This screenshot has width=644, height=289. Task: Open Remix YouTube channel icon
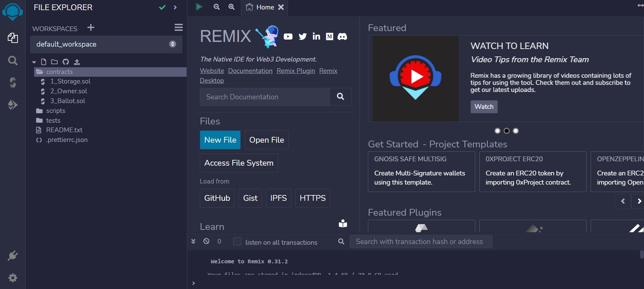[x=288, y=37]
